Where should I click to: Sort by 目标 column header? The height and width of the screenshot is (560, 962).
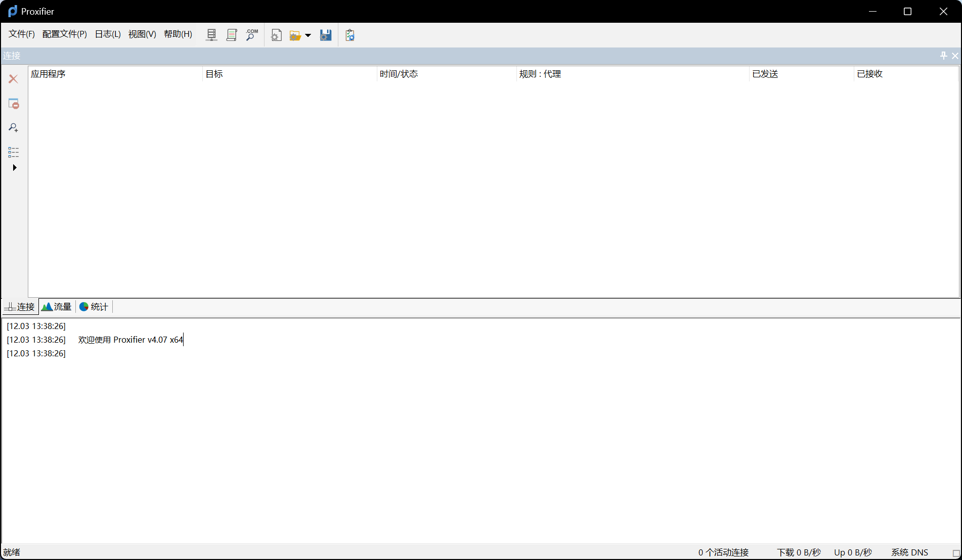289,74
